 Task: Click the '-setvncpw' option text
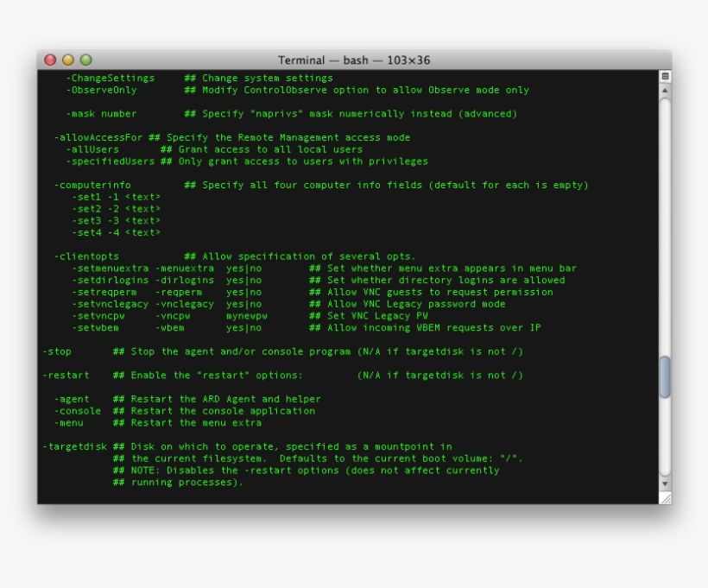pyautogui.click(x=98, y=316)
